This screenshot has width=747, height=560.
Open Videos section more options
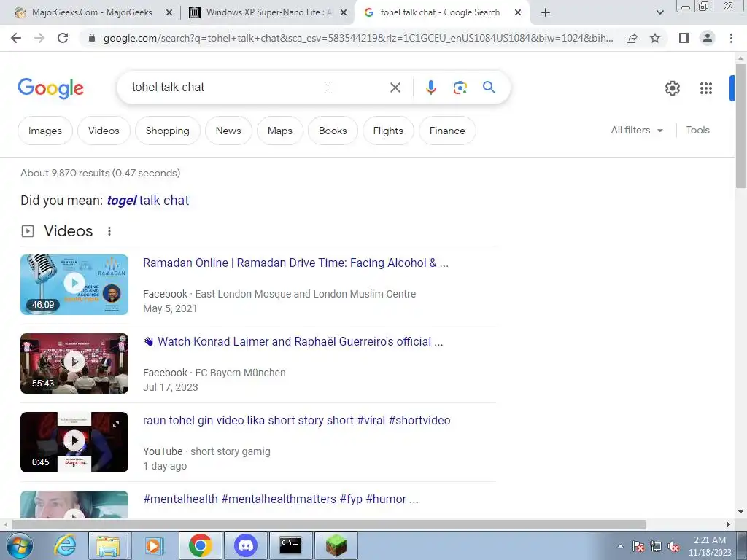[x=109, y=231]
